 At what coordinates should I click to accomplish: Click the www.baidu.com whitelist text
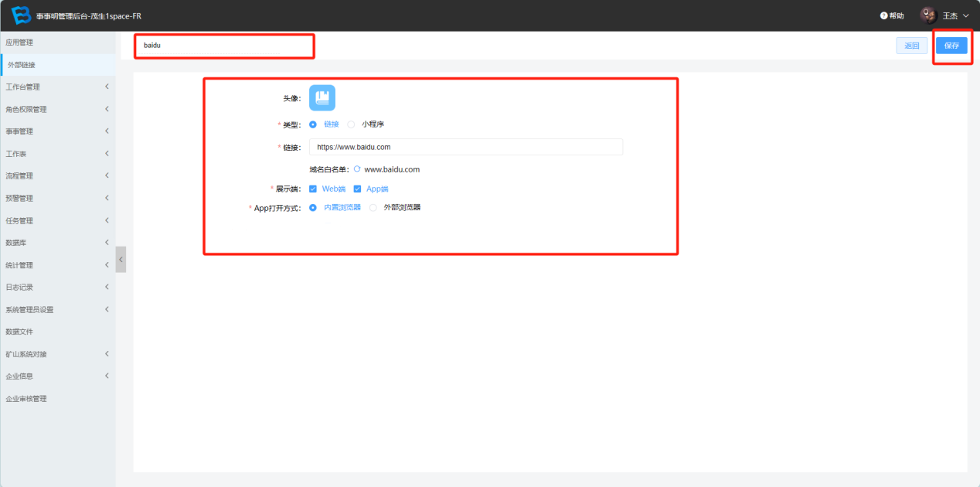(392, 169)
